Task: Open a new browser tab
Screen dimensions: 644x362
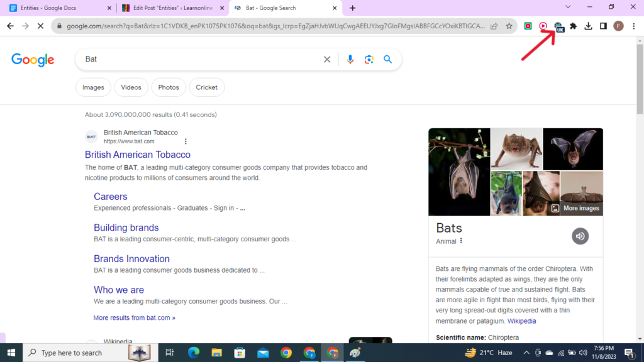Action: pos(352,8)
